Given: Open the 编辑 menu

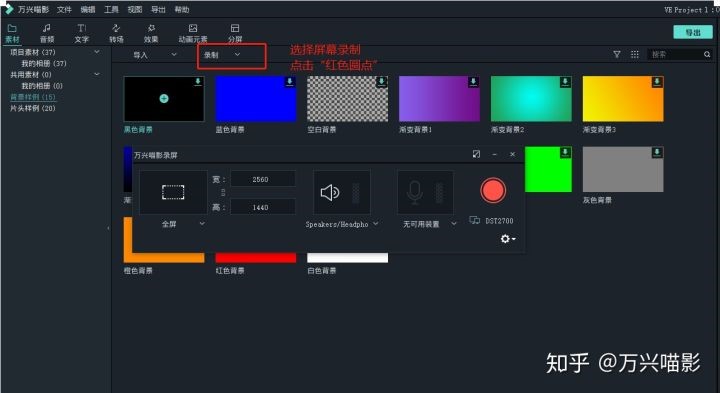Looking at the screenshot, I should coord(88,9).
